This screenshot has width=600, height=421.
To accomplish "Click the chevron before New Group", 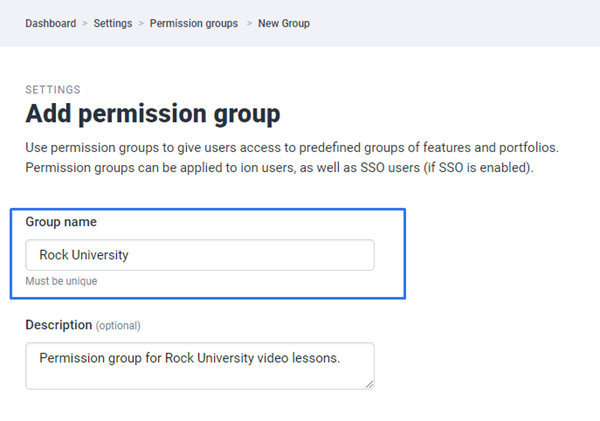I will point(248,23).
